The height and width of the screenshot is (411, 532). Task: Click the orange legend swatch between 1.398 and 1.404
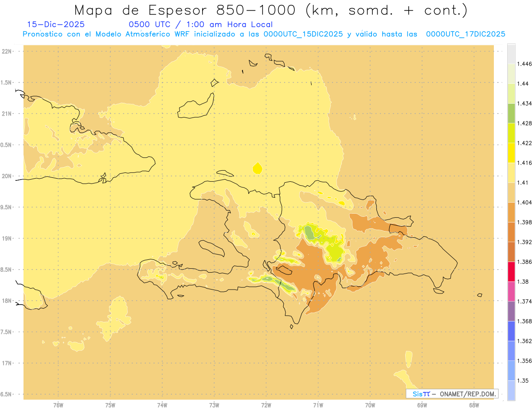coord(511,212)
